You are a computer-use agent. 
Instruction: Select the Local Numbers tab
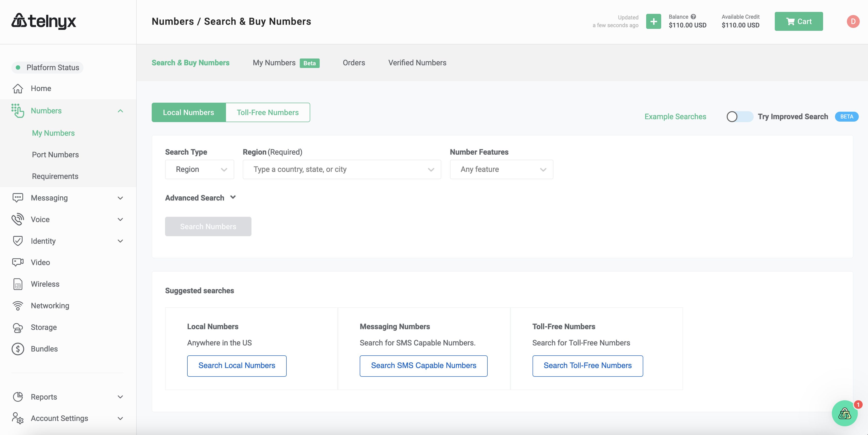188,112
